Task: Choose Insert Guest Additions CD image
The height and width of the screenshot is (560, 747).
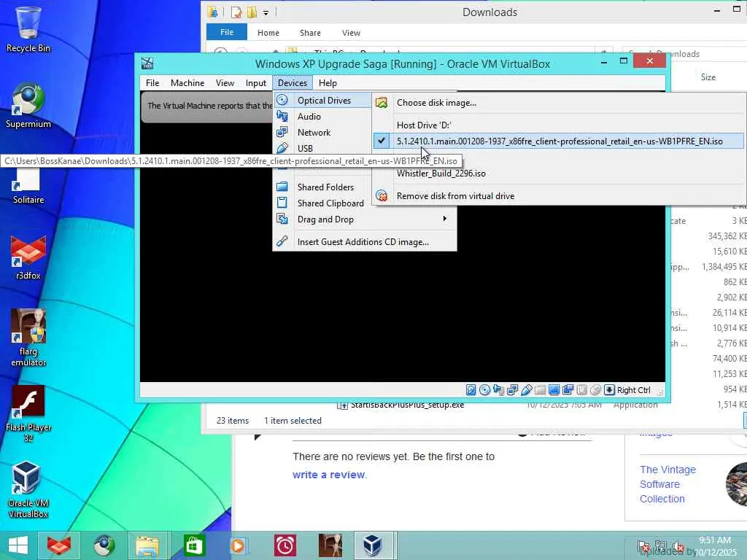Action: click(365, 242)
